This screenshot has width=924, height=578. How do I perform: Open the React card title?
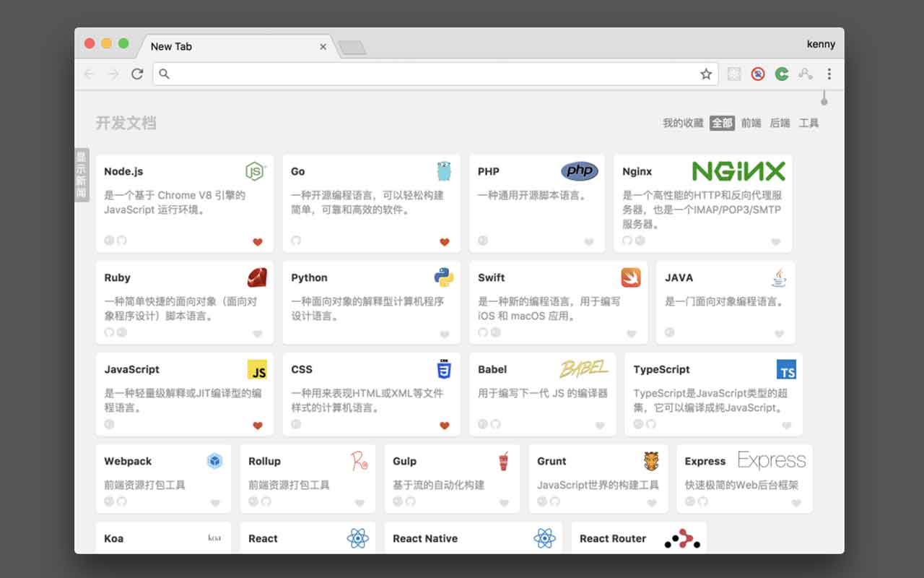tap(263, 538)
